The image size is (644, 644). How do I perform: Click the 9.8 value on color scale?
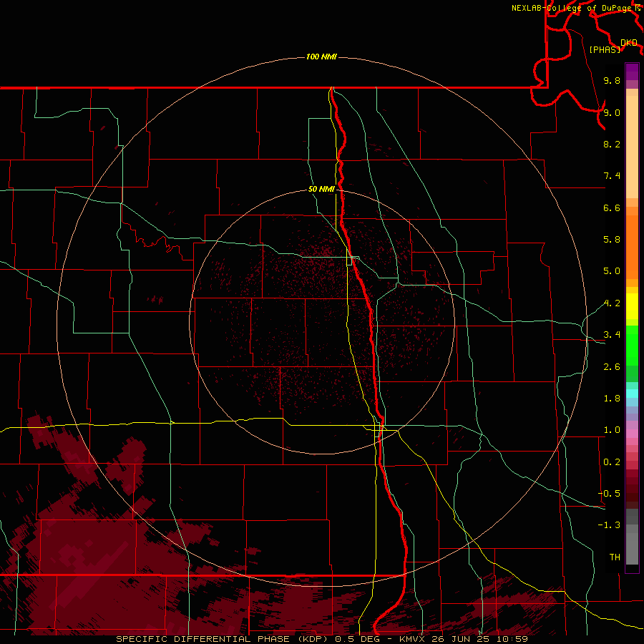point(612,80)
